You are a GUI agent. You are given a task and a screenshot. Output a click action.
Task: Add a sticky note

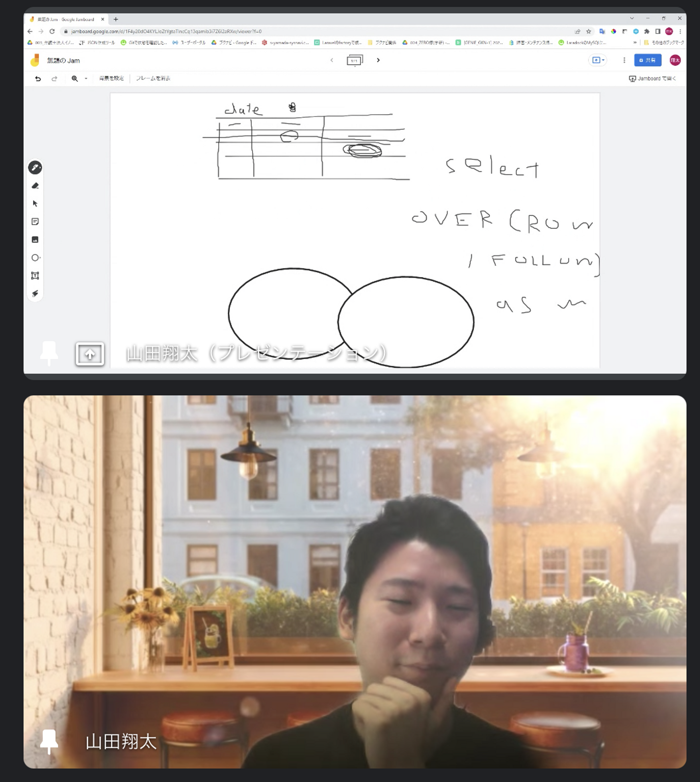(35, 222)
